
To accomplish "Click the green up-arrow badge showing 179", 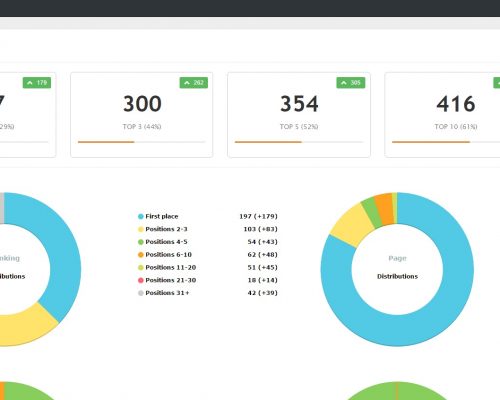I will [37, 83].
